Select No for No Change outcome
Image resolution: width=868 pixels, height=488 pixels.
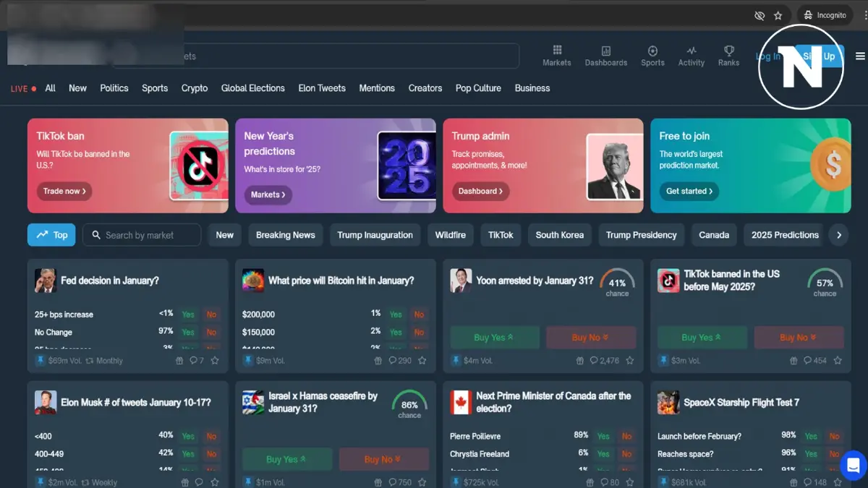pos(211,333)
